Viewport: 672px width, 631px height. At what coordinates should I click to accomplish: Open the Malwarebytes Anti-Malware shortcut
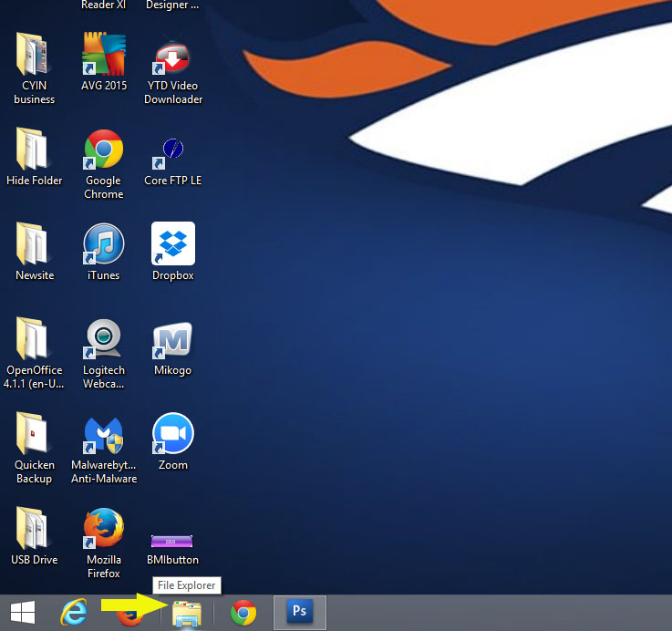pyautogui.click(x=103, y=435)
